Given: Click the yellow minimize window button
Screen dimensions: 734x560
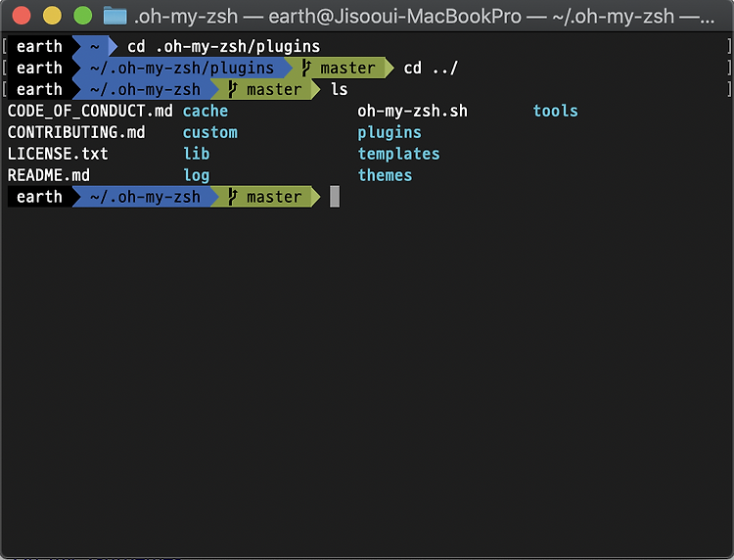Looking at the screenshot, I should click(52, 16).
